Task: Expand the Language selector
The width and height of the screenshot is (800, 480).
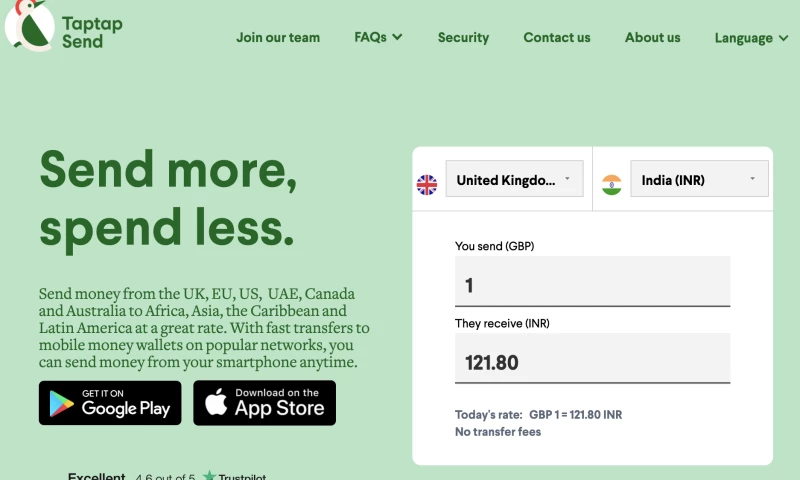Action: [757, 38]
